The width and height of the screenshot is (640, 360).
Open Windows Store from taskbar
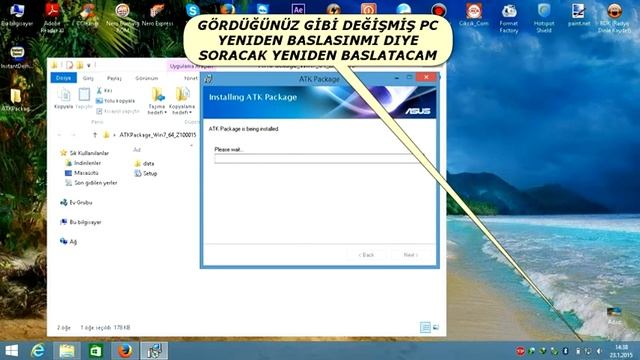96,351
